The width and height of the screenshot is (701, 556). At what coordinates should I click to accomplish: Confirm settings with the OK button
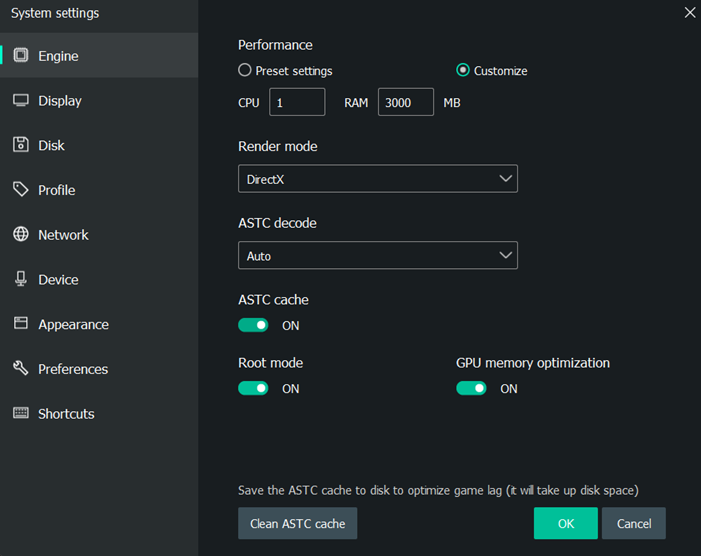pos(566,523)
